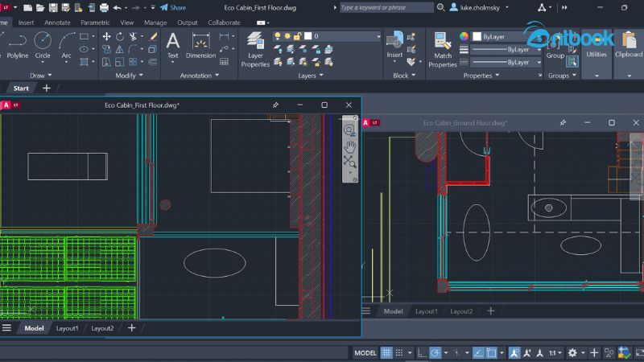Click the Start file tab
The image size is (644, 362).
coord(21,88)
